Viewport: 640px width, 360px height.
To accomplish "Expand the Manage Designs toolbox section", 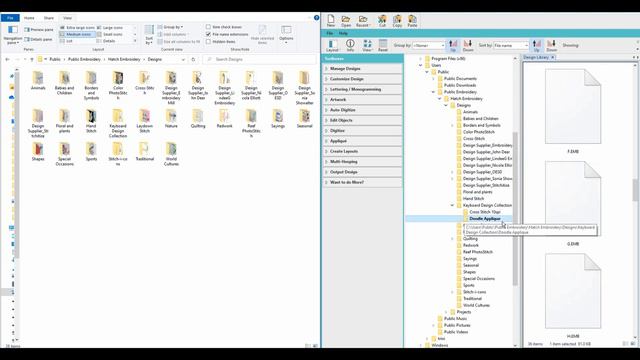I will click(362, 69).
